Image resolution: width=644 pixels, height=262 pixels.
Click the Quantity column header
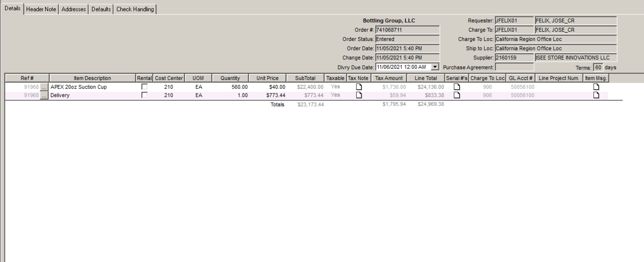[x=230, y=78]
